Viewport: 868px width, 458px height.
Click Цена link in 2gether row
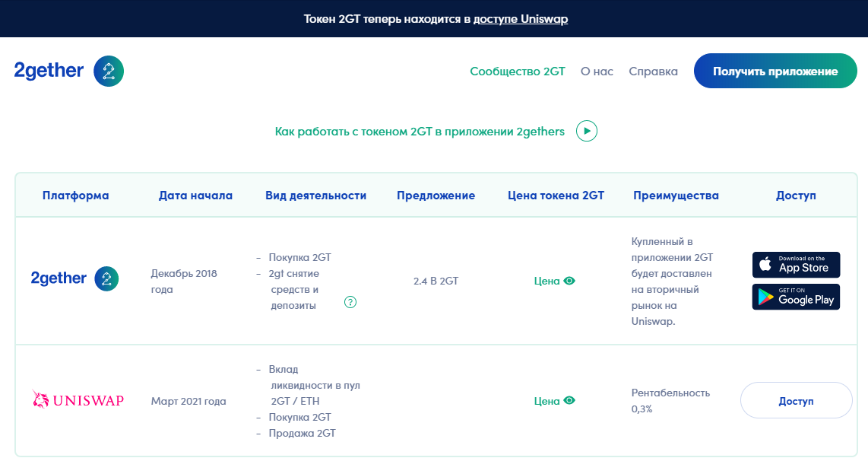547,281
